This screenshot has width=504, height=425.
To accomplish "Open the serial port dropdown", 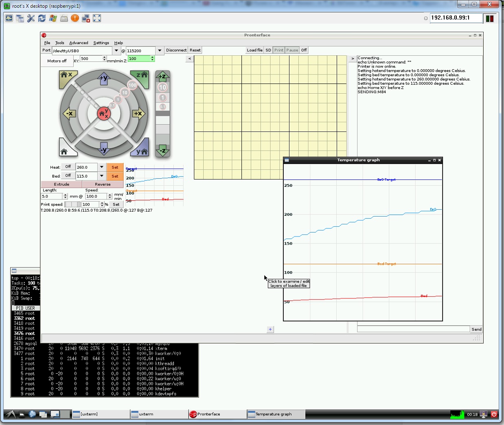I will point(116,50).
